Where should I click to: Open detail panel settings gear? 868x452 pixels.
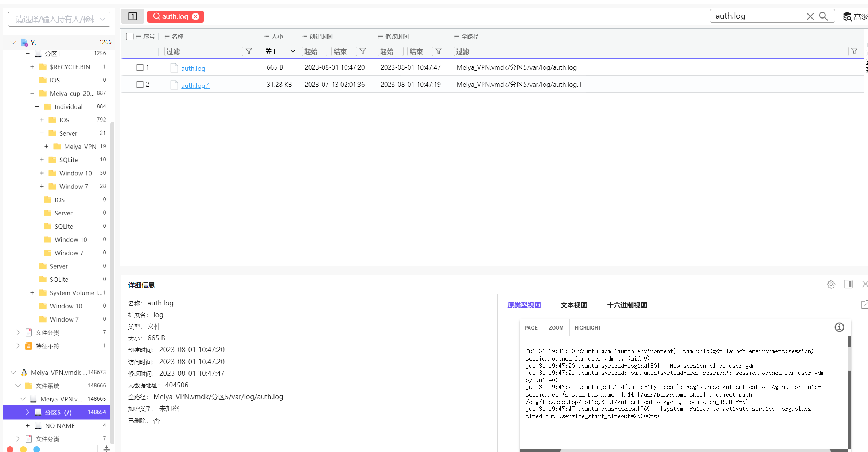(x=831, y=284)
